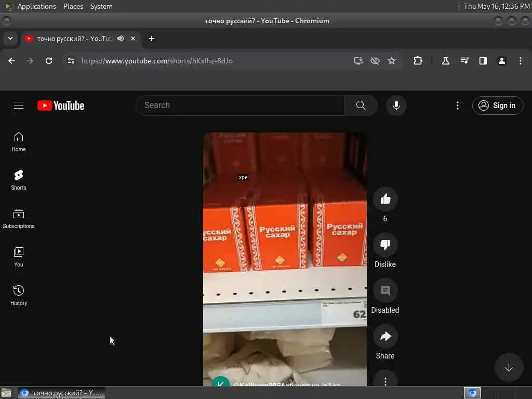Click the like count 6
Screen dimensions: 532x399
click(385, 219)
